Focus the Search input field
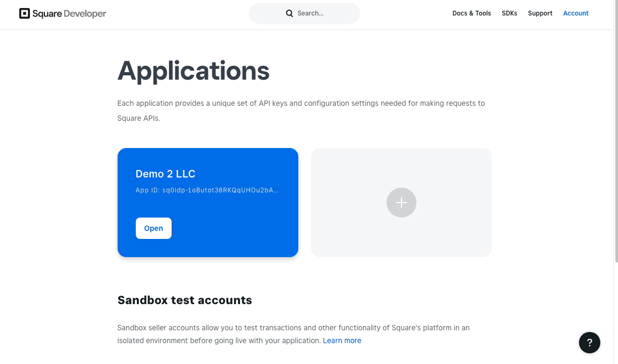This screenshot has width=618, height=364. tap(304, 13)
